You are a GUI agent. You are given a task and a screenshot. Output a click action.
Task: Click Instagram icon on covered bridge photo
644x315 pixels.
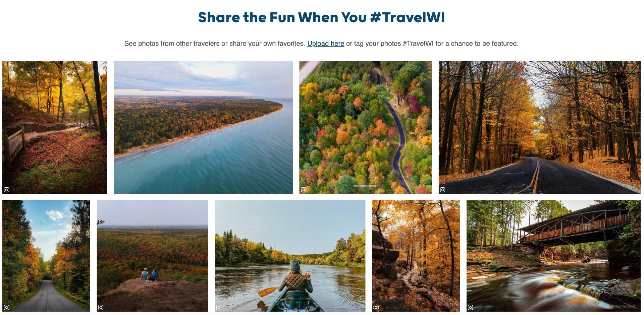pos(471,307)
